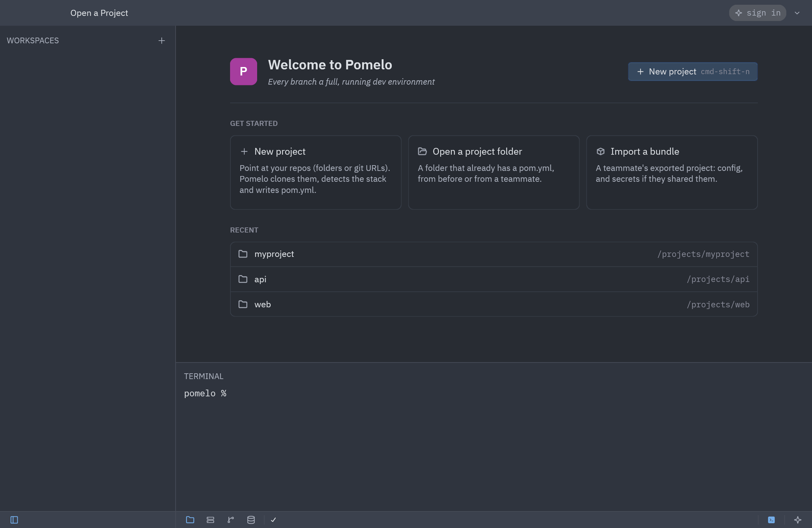812x528 pixels.
Task: Open recent project api
Action: tap(494, 279)
